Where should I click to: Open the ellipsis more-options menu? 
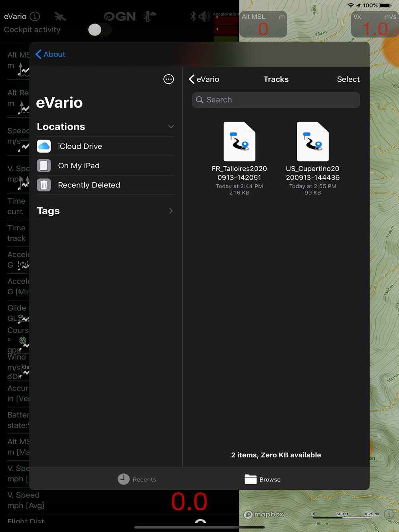pyautogui.click(x=169, y=79)
